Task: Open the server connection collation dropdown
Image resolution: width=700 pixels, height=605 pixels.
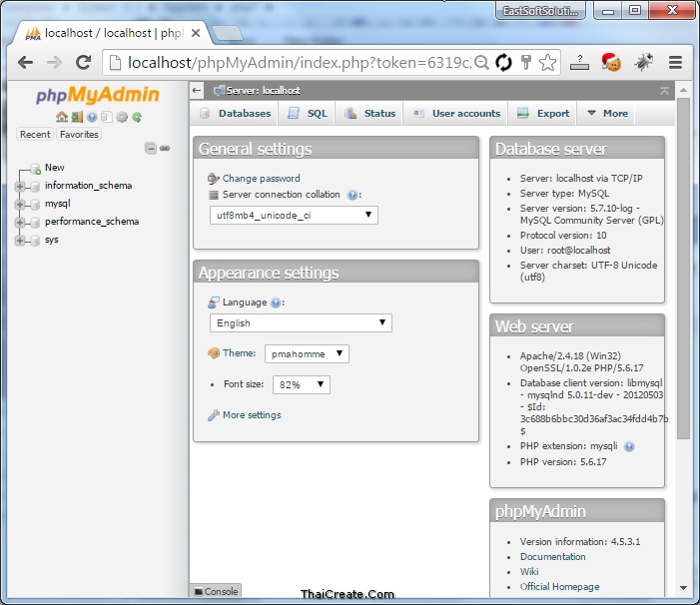Action: pyautogui.click(x=294, y=215)
